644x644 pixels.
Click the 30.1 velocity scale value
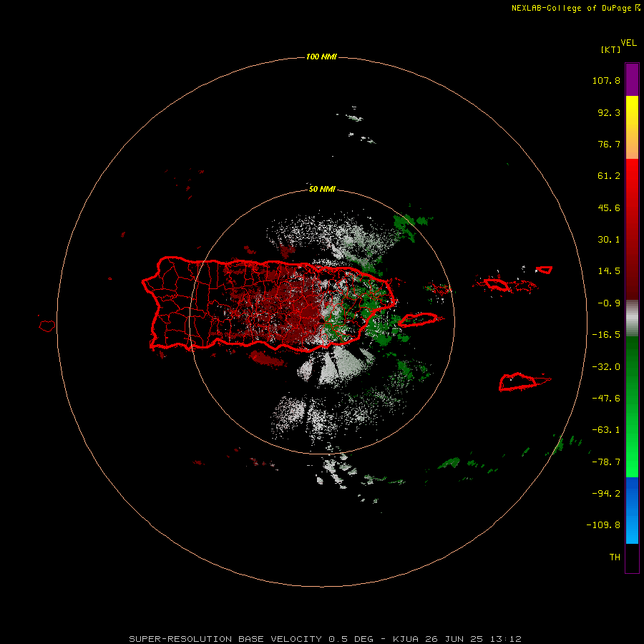coord(609,240)
